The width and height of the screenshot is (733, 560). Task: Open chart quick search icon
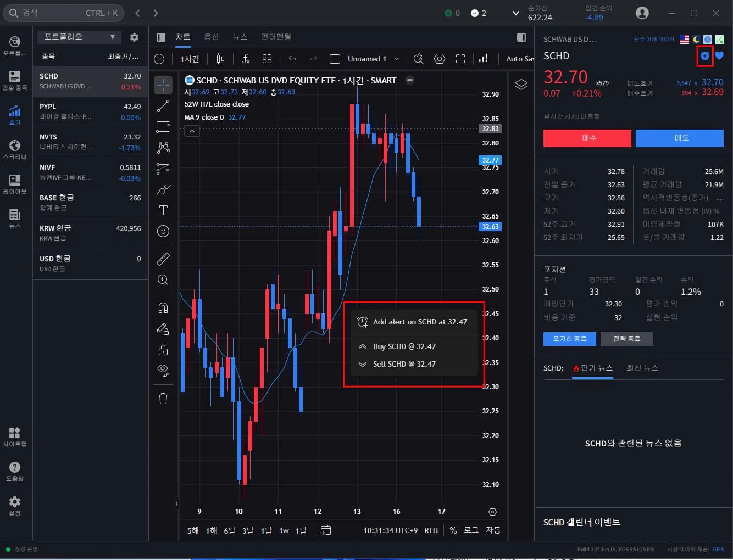pos(418,59)
